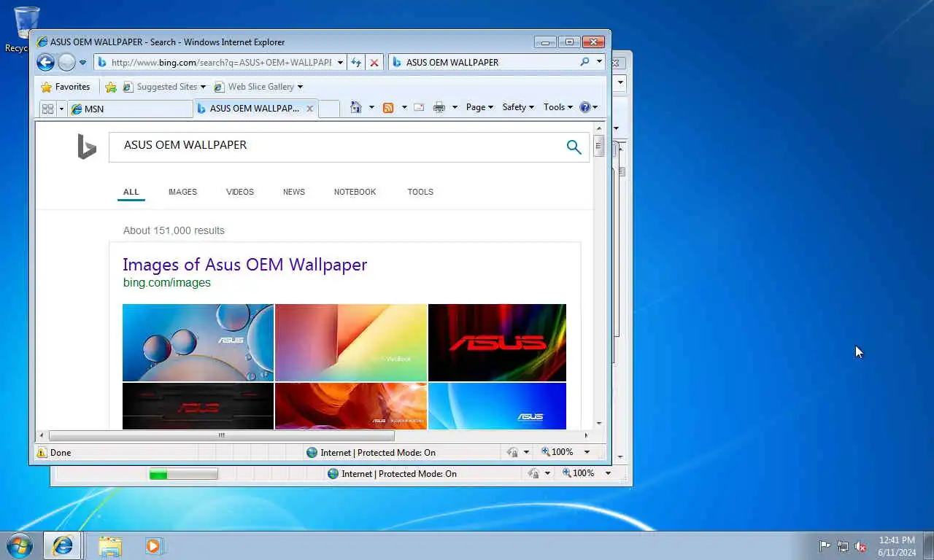Open the Tools menu
Viewport: 934px width, 560px height.
(x=558, y=107)
